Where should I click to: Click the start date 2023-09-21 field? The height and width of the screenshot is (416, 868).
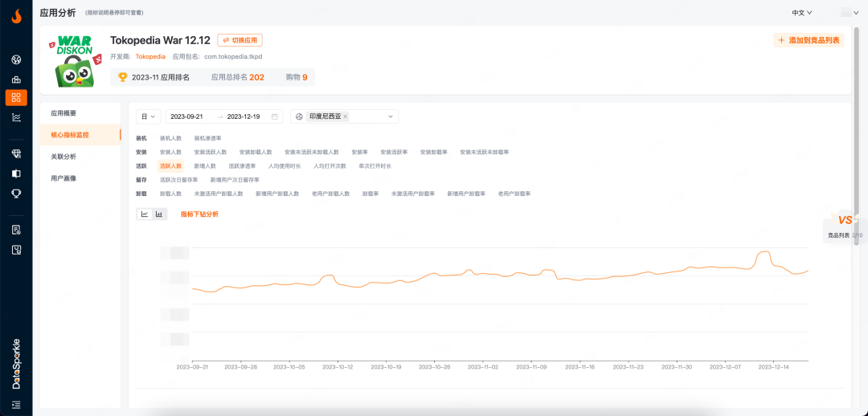point(191,116)
